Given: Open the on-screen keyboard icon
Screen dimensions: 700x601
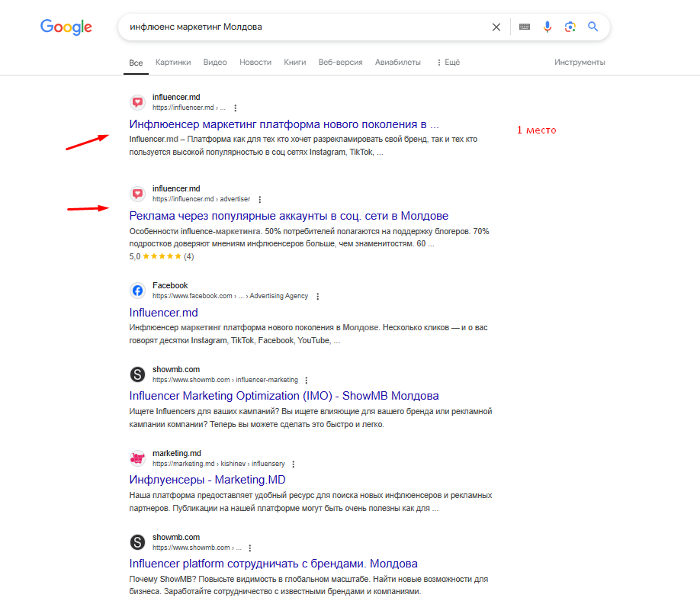Looking at the screenshot, I should pos(525,27).
